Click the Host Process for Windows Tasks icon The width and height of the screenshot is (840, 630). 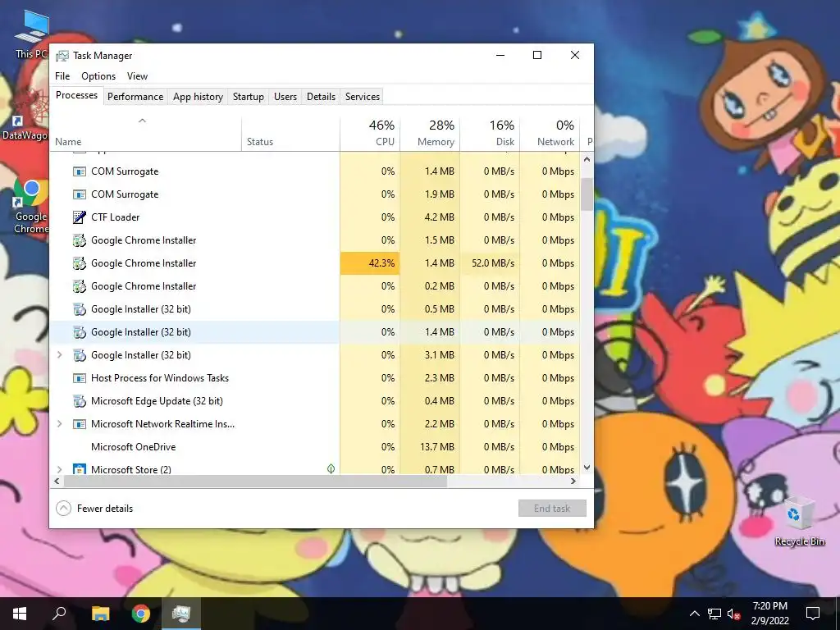point(80,378)
